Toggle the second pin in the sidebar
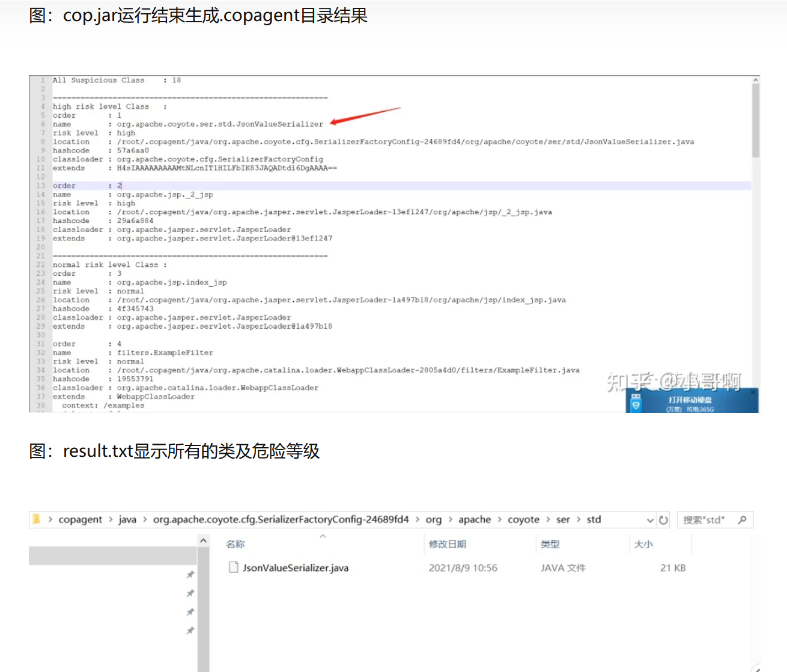 (190, 593)
